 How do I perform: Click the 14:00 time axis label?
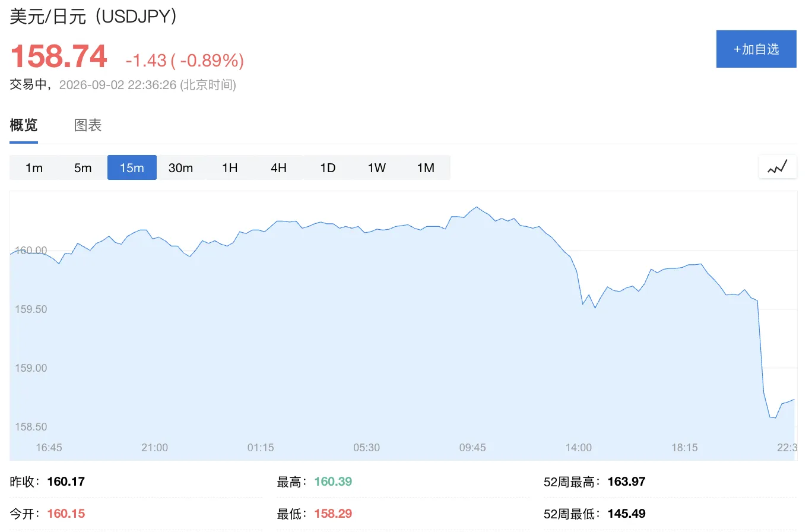point(579,447)
